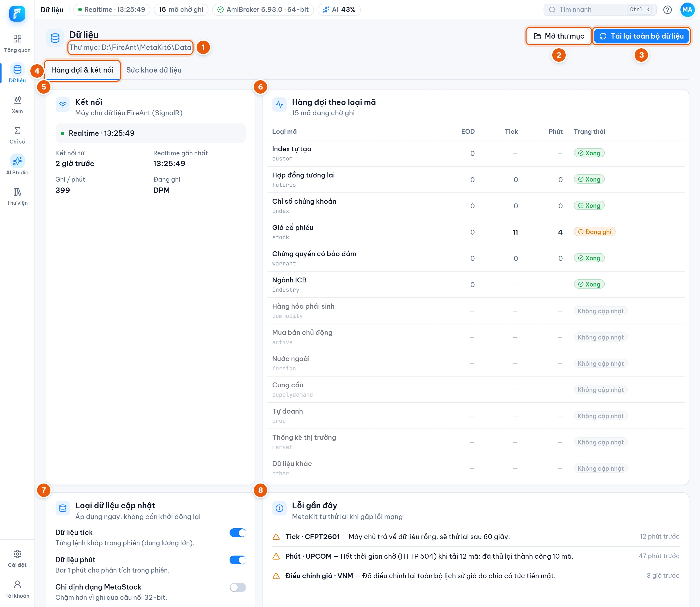Click the Loại dữ liệu cập nhật database icon
Image resolution: width=700 pixels, height=607 pixels.
pyautogui.click(x=63, y=508)
